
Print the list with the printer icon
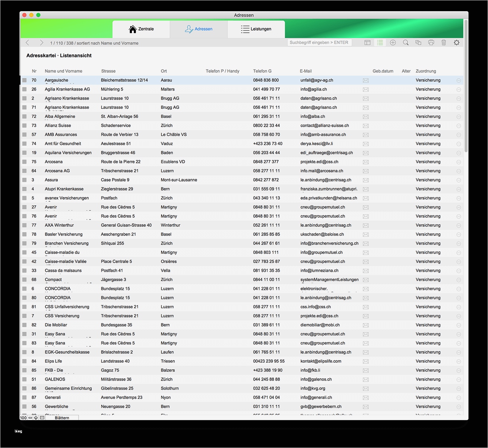(x=431, y=43)
